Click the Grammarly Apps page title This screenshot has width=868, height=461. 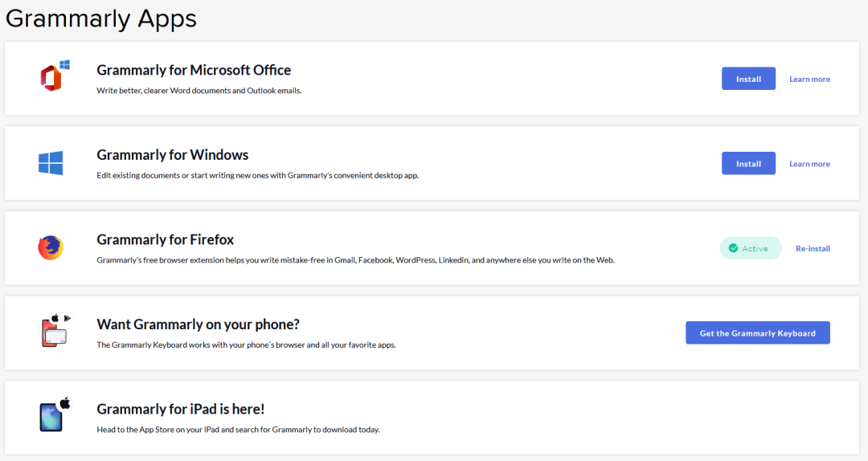point(101,18)
